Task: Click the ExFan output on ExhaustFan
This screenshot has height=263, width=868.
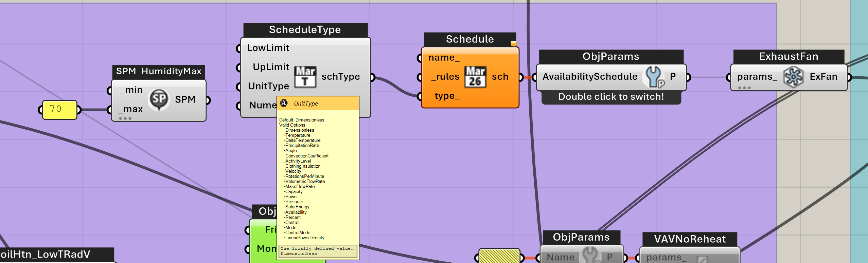Action: [x=823, y=77]
